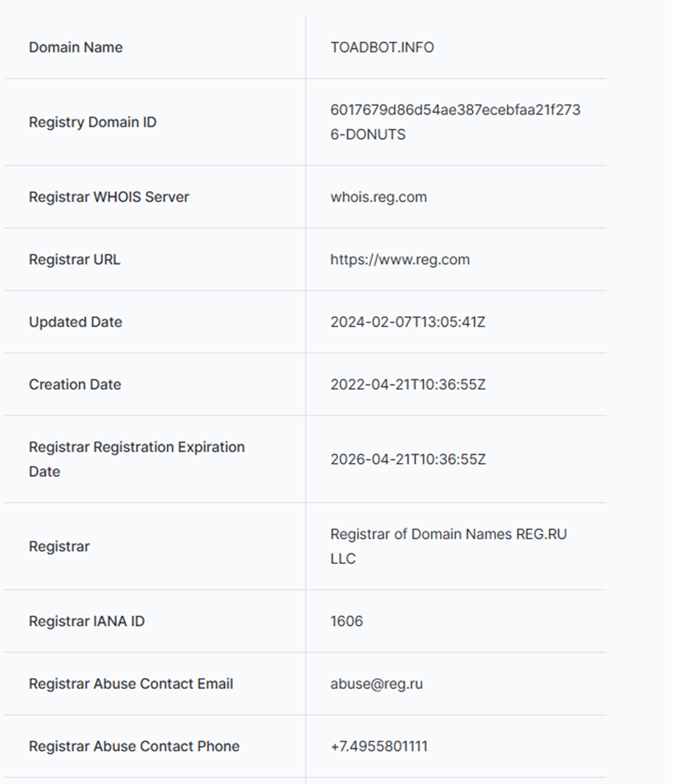Select the Registrar IANA ID value 1606
This screenshot has width=678, height=784.
coord(346,621)
